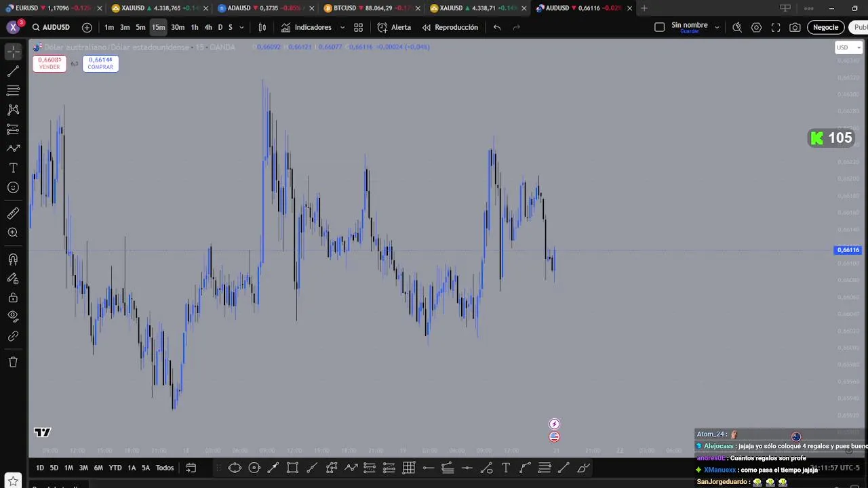Open chart settings hexagon icon
The image size is (868, 488).
pyautogui.click(x=756, y=27)
